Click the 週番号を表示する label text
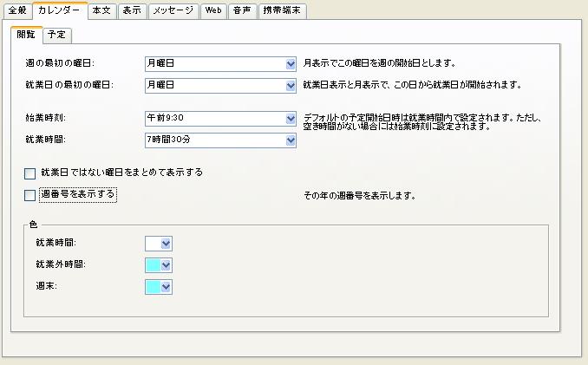The height and width of the screenshot is (365, 588). 77,194
